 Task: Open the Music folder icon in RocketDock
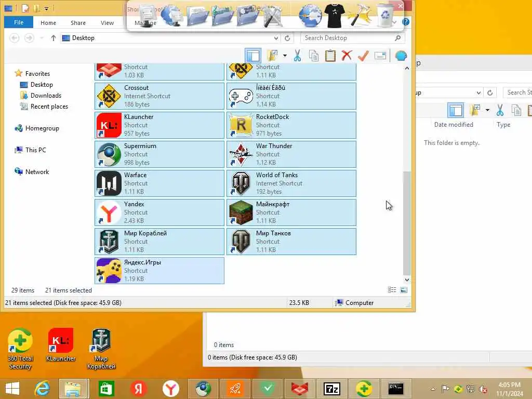coord(222,16)
